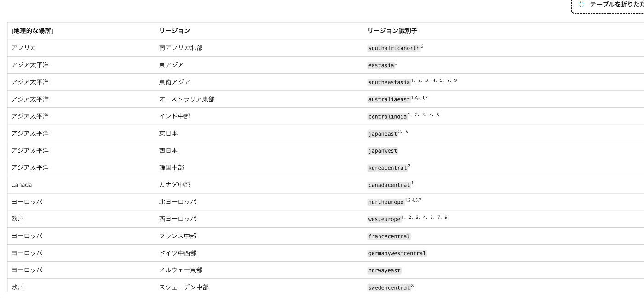This screenshot has height=298, width=644.
Task: Select the アフリカ geography cell
Action: [x=24, y=48]
